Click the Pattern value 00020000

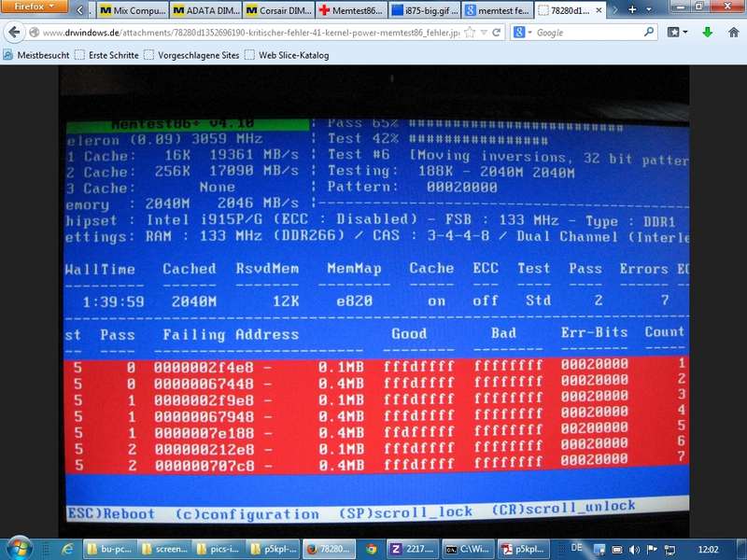click(x=461, y=188)
